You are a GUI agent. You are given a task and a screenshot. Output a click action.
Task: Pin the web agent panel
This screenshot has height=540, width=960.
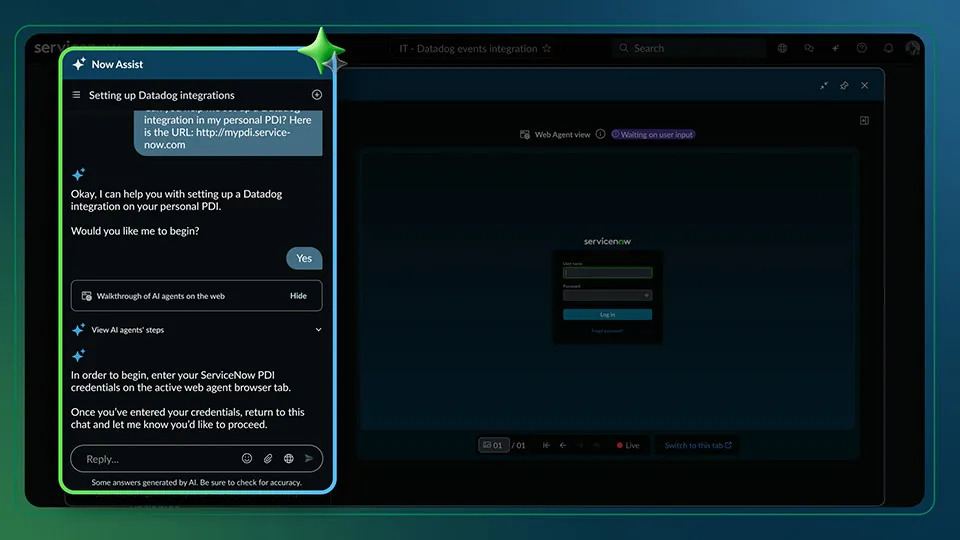844,86
